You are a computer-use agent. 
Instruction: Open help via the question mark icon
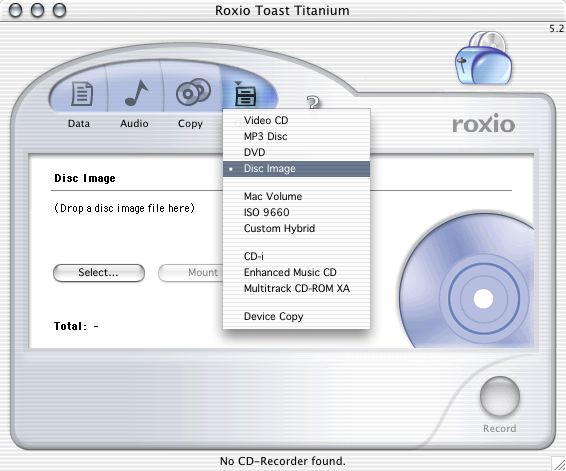(313, 102)
